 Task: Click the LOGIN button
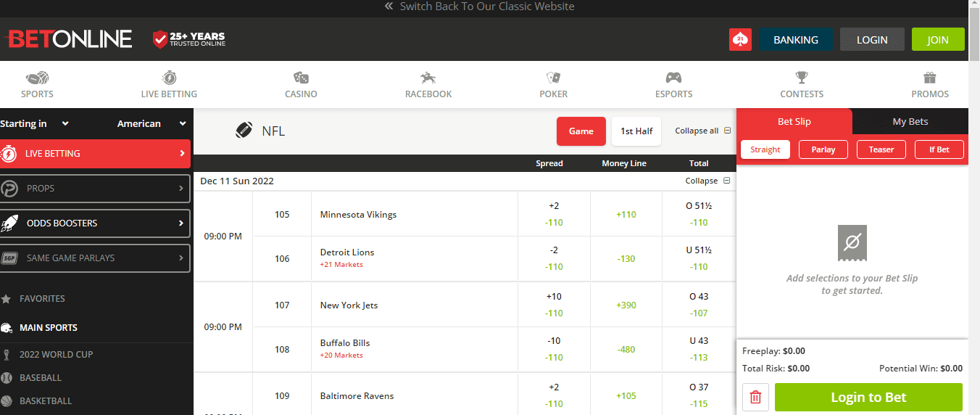[x=872, y=40]
